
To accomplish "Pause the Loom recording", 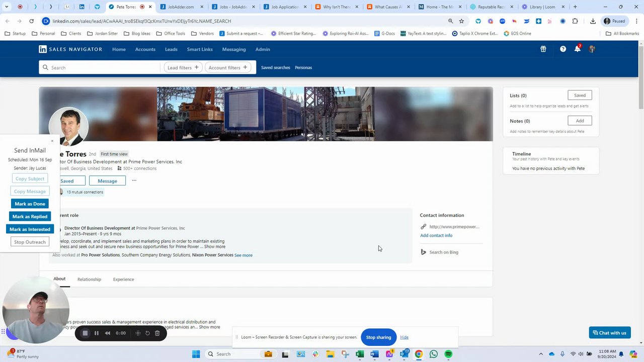I will click(x=97, y=333).
